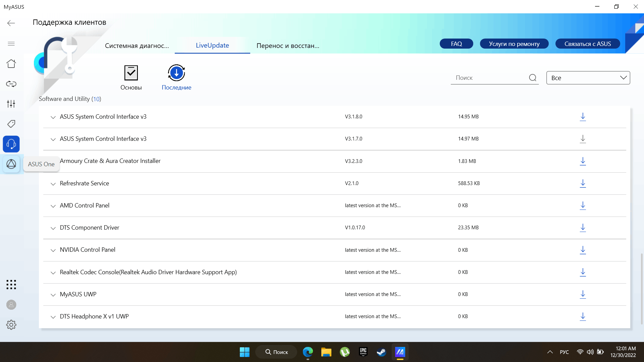Viewport: 644px width, 362px height.
Task: Switch to Перенос и восстан... tab
Action: (x=288, y=46)
